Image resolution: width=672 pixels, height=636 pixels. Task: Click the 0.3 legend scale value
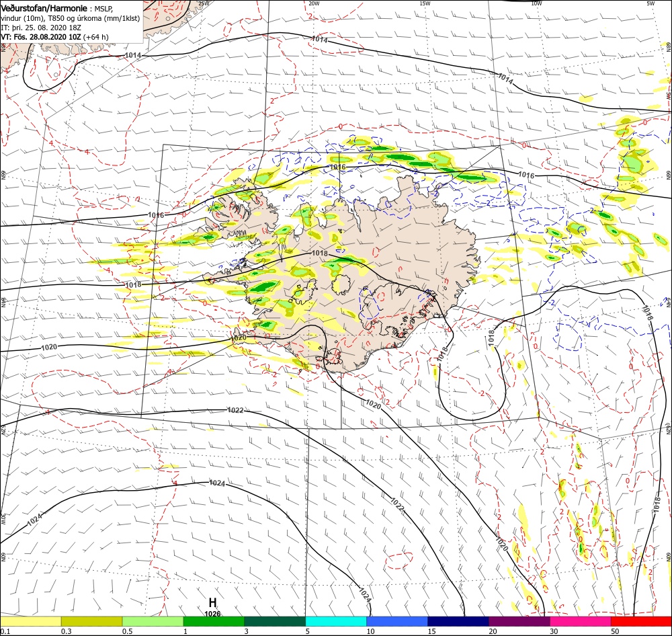tap(67, 631)
